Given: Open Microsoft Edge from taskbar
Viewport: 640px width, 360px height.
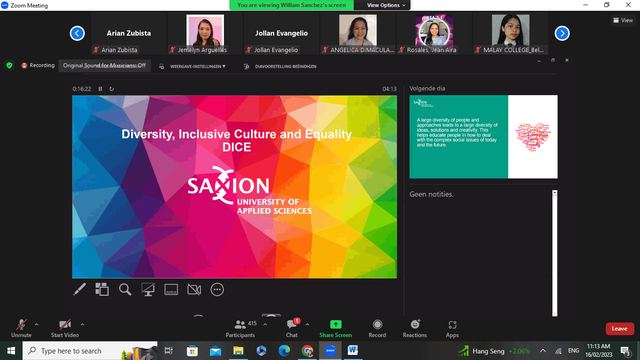Looking at the screenshot, I should [284, 351].
